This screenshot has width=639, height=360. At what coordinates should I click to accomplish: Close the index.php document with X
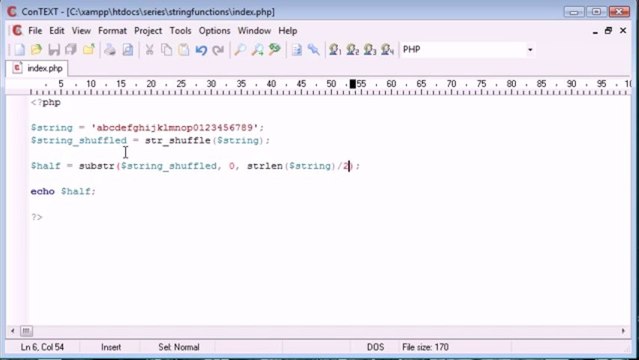623,31
